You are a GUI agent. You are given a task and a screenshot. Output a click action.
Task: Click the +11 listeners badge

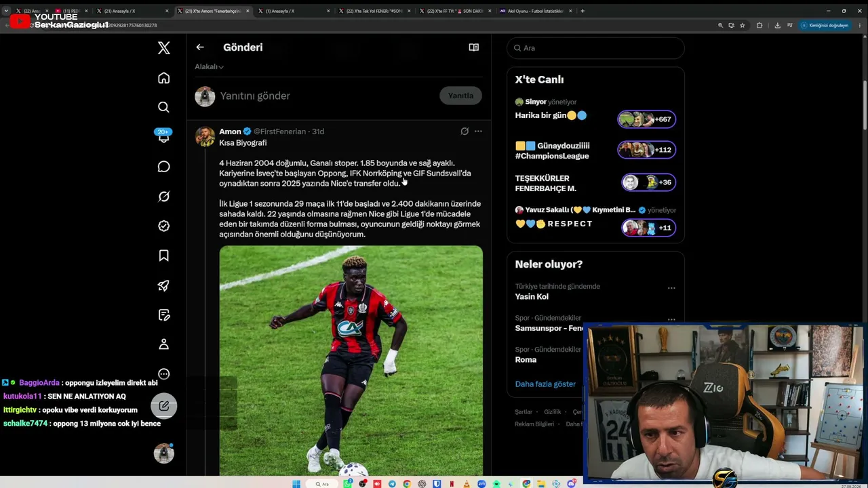click(648, 228)
